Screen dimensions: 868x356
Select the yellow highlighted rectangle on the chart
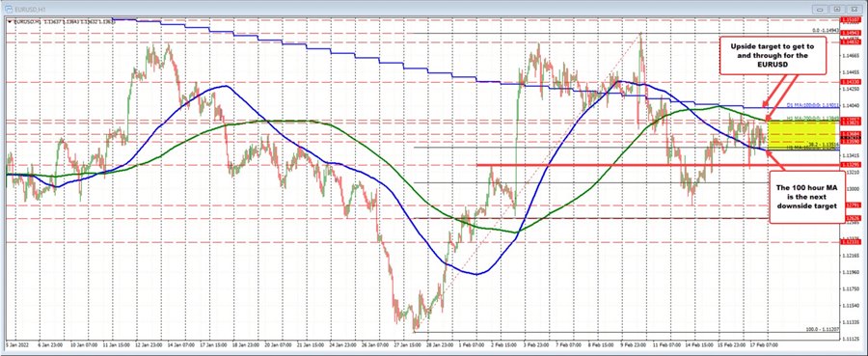pyautogui.click(x=801, y=134)
